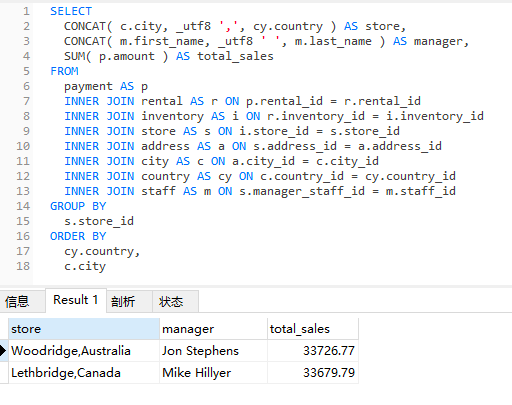The width and height of the screenshot is (512, 405).
Task: Click c.city_id on line 11
Action: [347, 162]
